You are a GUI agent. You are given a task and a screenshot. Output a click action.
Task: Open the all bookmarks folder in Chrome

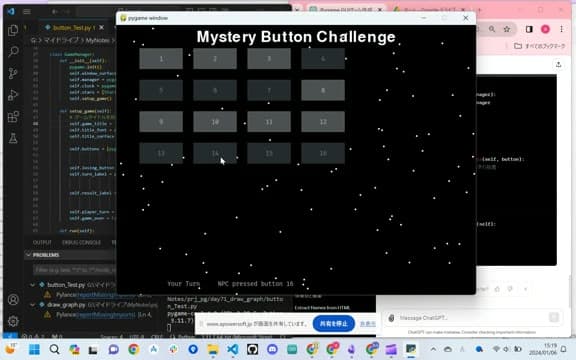coord(539,46)
